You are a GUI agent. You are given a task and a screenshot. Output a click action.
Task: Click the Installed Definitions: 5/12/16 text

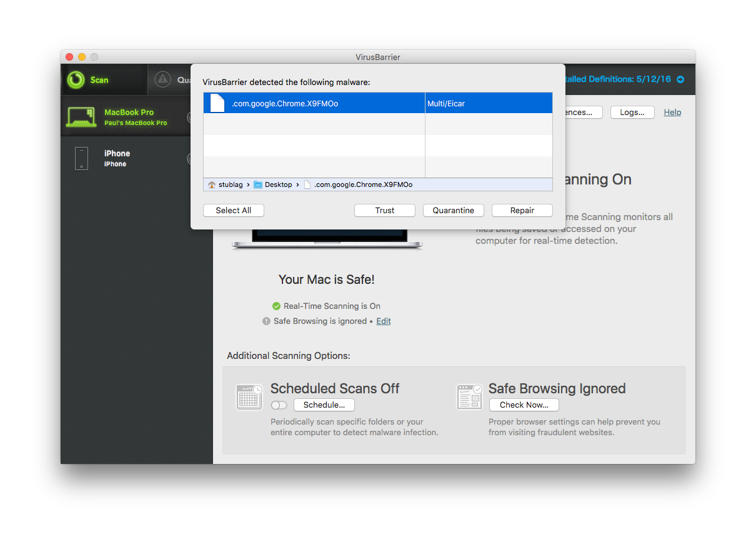click(618, 79)
